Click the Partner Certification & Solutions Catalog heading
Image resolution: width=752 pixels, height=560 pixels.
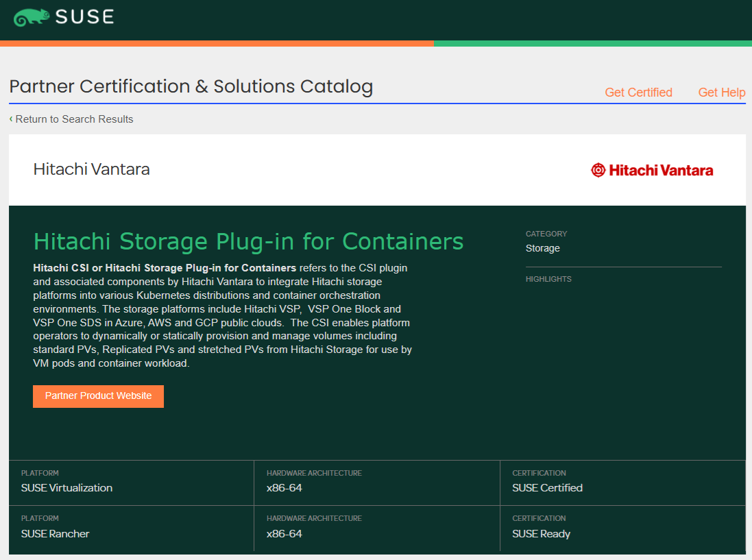[191, 86]
